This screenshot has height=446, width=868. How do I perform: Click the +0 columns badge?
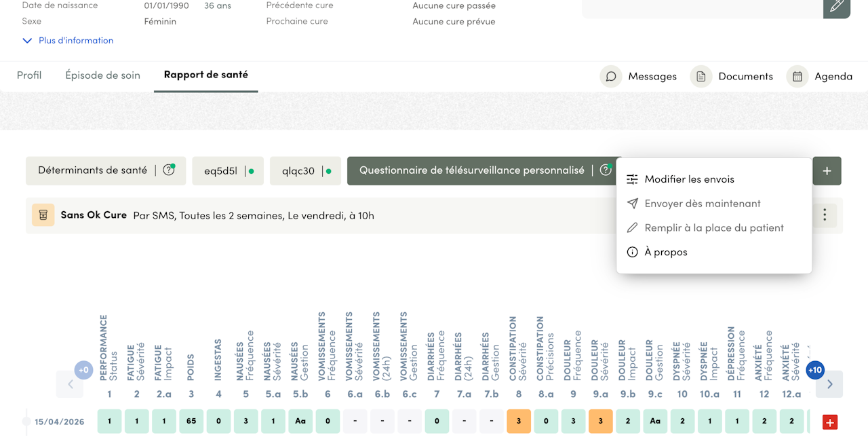point(83,370)
